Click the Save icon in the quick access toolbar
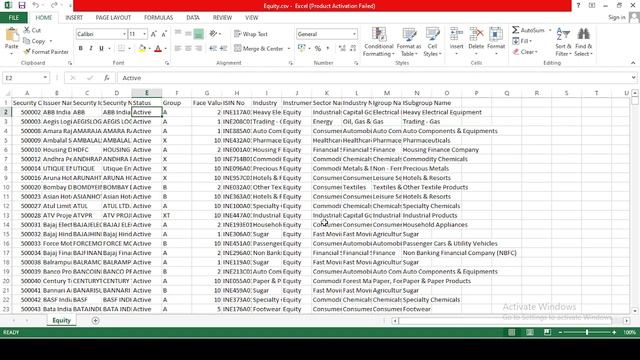Viewport: 640px width, 360px height. 22,6
